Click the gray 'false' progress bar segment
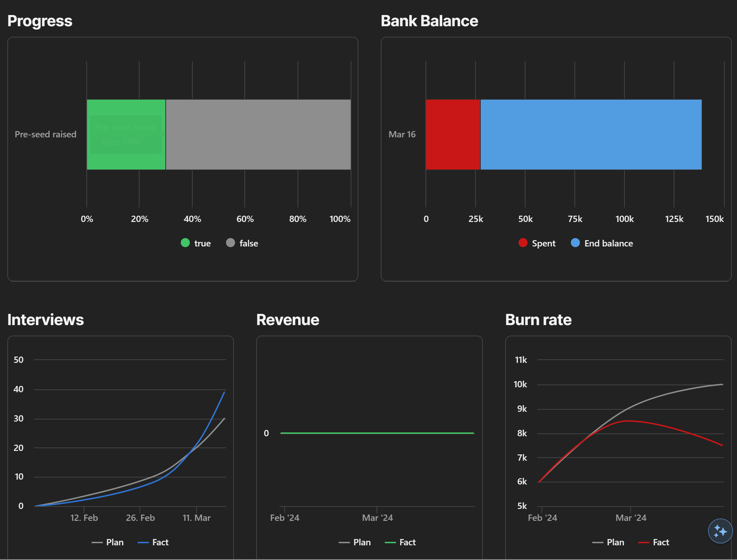The height and width of the screenshot is (560, 737). 258,135
